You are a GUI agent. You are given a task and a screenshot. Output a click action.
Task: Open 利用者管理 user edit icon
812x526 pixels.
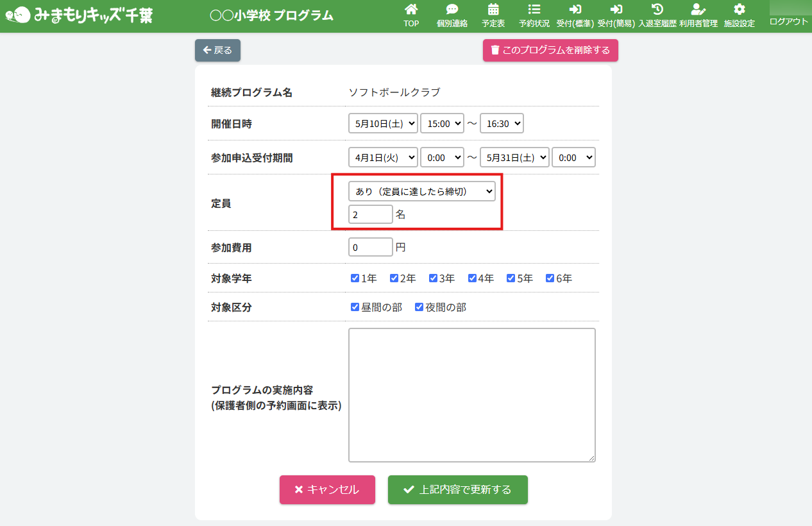[x=698, y=10]
